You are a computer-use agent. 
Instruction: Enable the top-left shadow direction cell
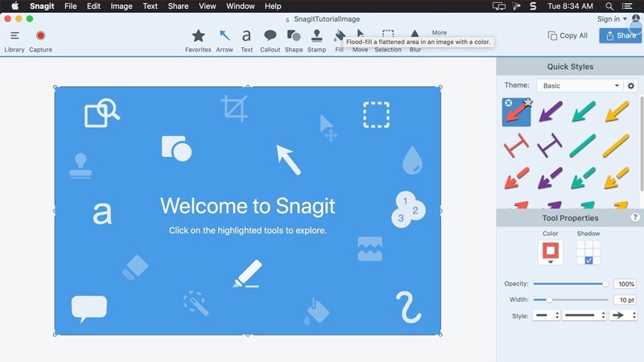click(580, 244)
